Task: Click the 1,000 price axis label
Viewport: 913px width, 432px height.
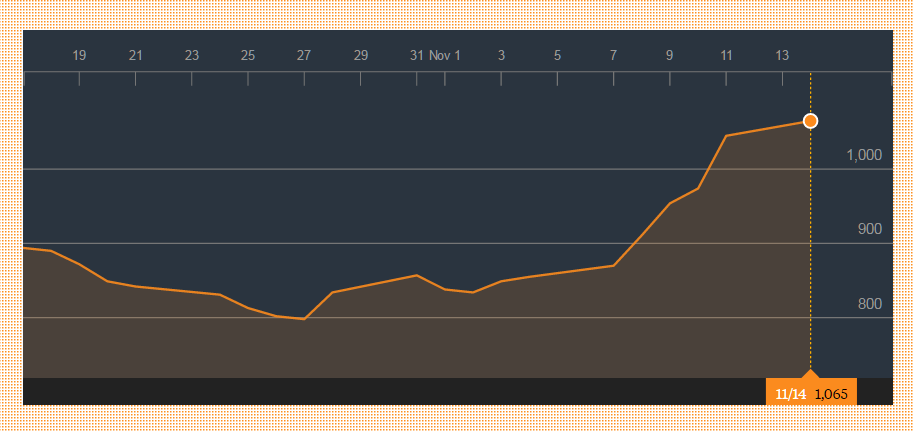Action: tap(863, 155)
